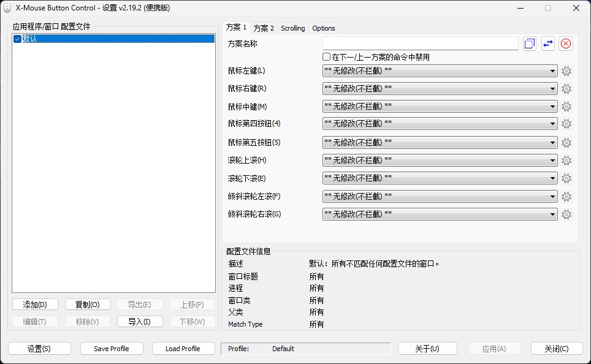
Task: Enable 在下一/上一方案的命令中禁用 checkbox
Action: [326, 57]
